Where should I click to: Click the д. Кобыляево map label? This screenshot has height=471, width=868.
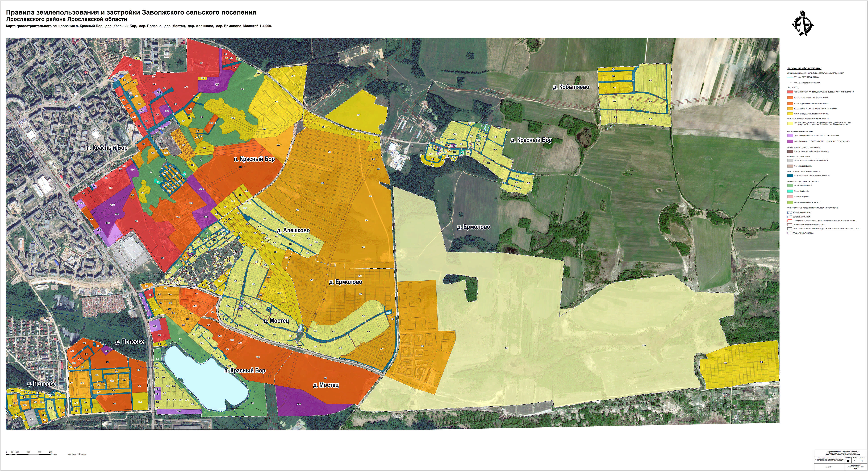(571, 87)
